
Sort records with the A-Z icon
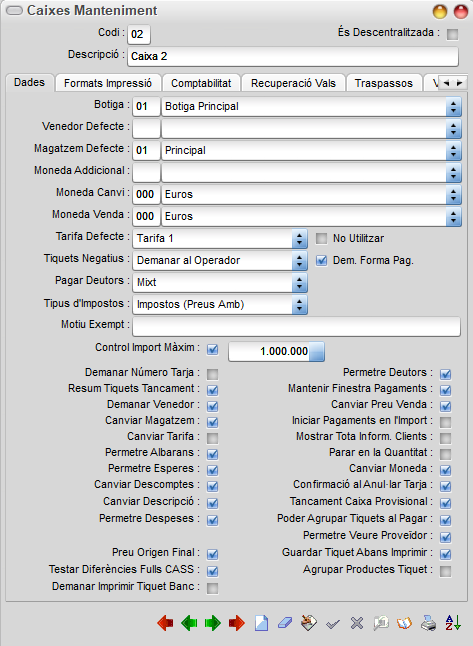[453, 623]
